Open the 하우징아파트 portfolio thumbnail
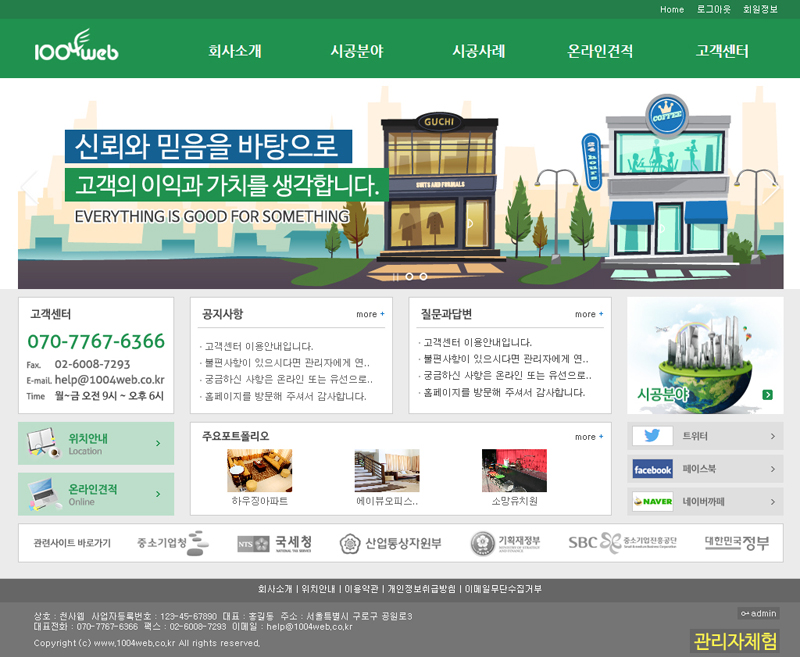Screen dimensions: 800x657 coord(259,471)
